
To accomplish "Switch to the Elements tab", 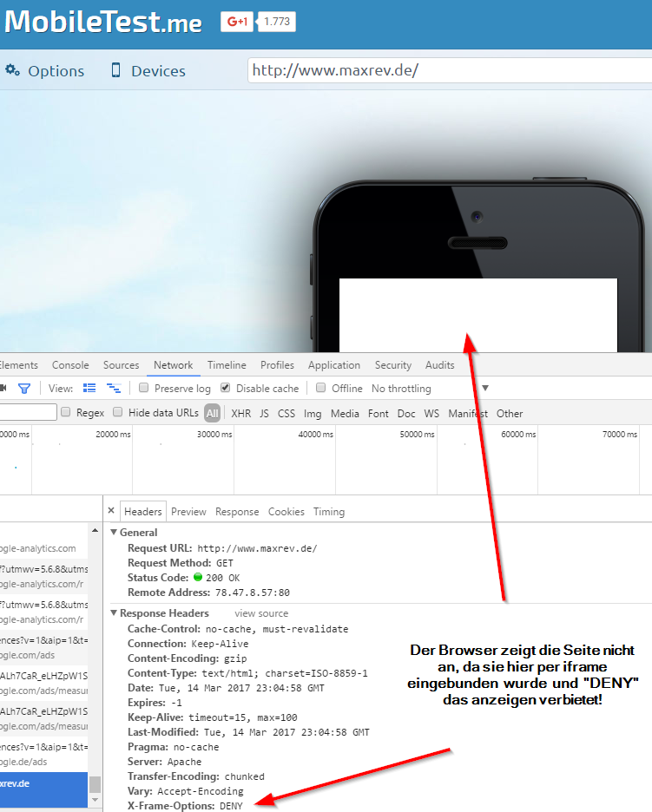I will pos(18,365).
